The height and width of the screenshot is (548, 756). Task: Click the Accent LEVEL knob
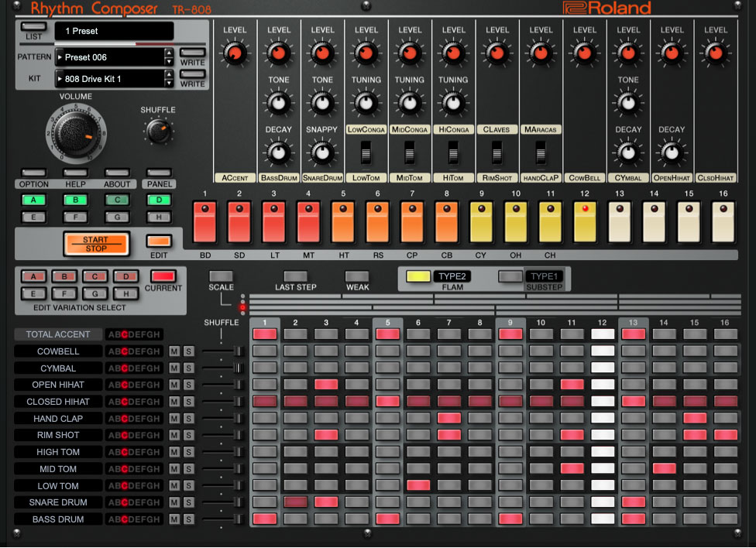tap(235, 53)
